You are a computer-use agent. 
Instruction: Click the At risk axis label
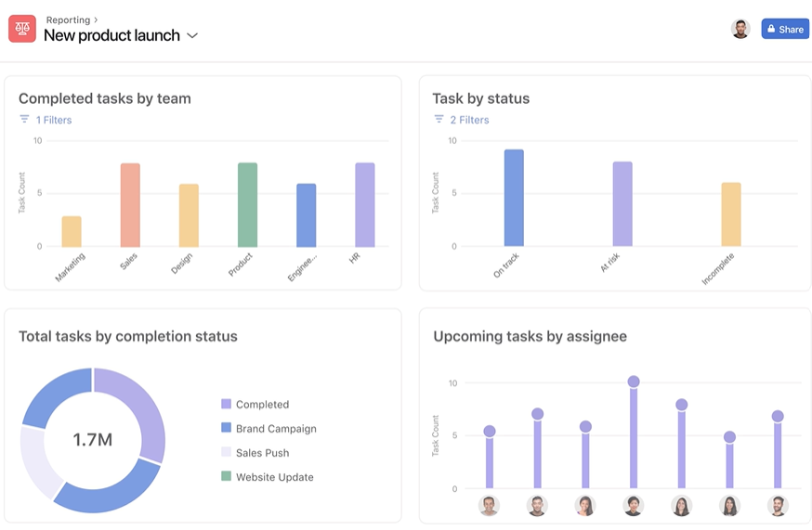[609, 263]
